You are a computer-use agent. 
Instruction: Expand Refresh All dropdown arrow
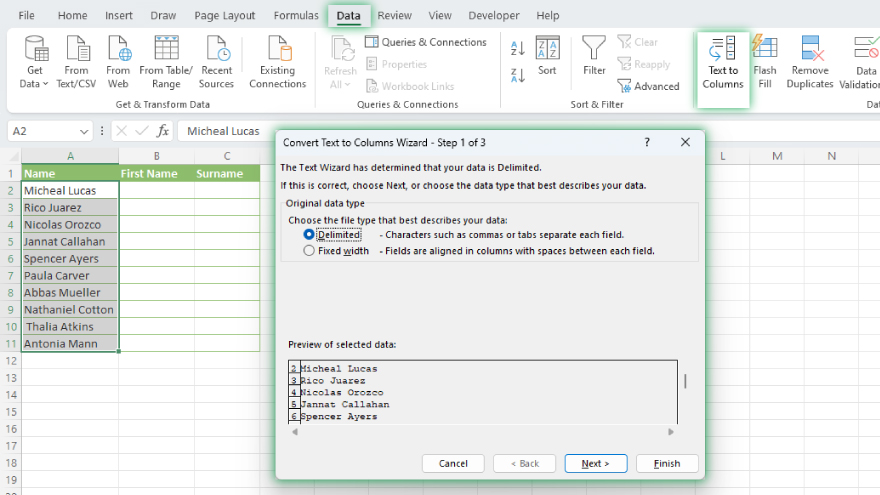coord(348,85)
